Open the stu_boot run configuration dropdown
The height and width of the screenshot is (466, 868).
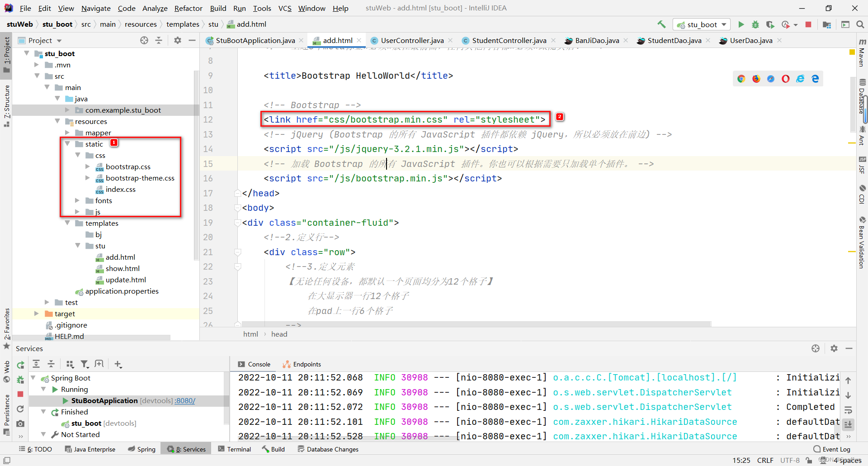point(702,24)
